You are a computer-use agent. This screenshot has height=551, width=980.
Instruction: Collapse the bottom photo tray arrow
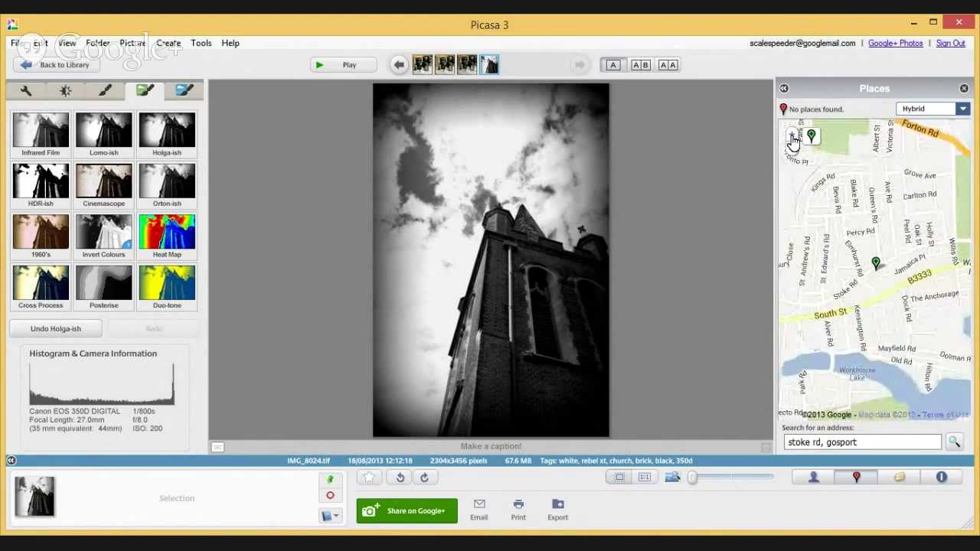[x=11, y=460]
